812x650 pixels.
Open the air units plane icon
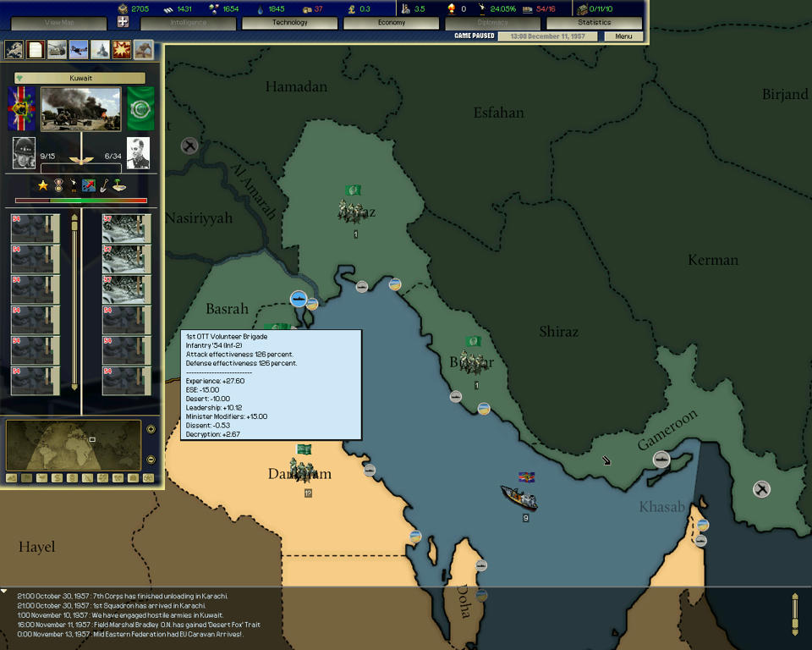tap(79, 50)
